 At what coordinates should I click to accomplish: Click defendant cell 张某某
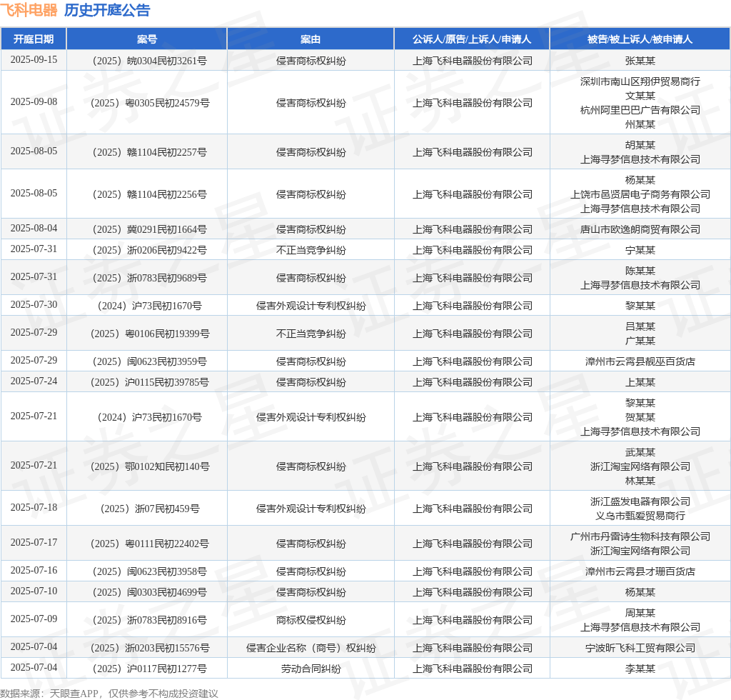640,61
